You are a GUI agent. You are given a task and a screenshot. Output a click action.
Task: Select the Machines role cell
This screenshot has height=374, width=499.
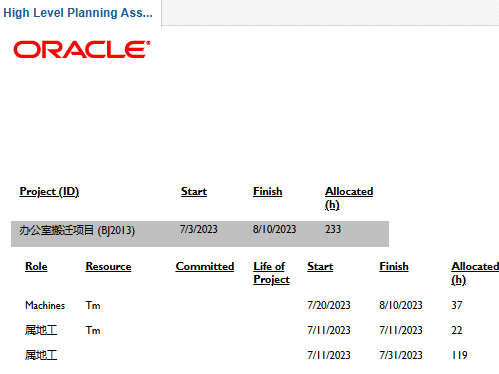(45, 305)
